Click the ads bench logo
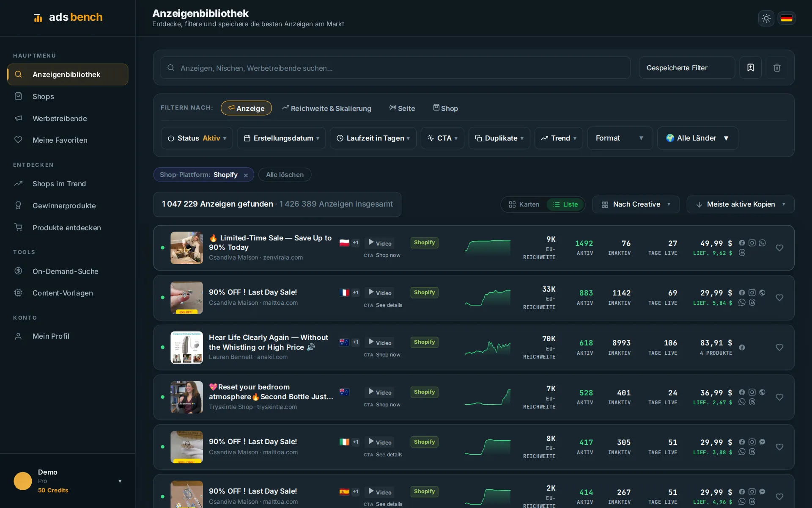 (x=68, y=17)
